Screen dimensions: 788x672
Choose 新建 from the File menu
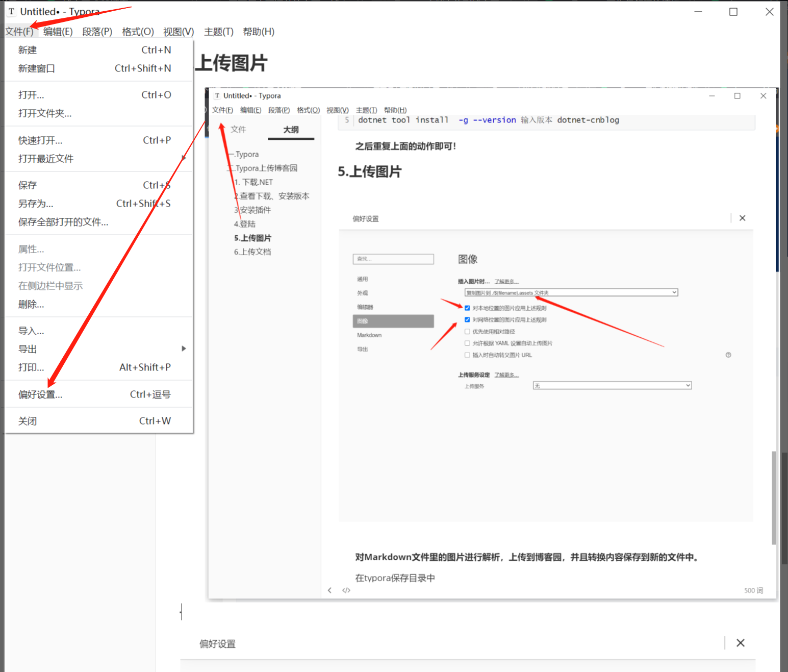[98, 50]
